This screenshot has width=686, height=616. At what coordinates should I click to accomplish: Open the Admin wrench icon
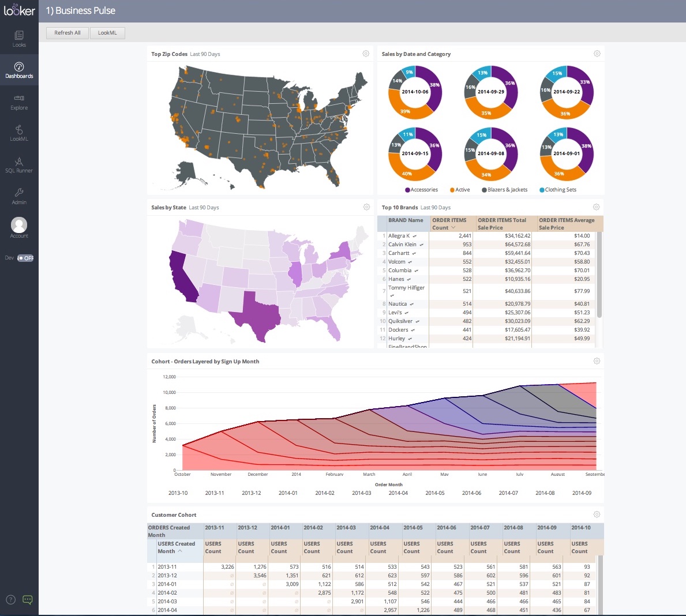coord(19,196)
